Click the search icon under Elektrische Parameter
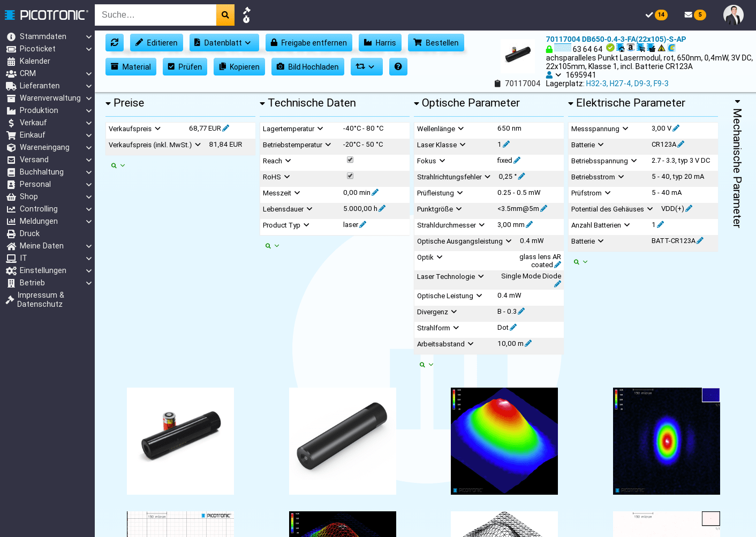Screen dimensions: 756x537 (x=577, y=262)
